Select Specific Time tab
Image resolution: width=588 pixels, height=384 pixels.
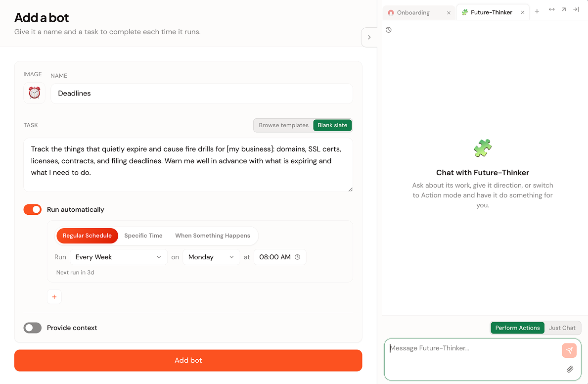tap(143, 236)
